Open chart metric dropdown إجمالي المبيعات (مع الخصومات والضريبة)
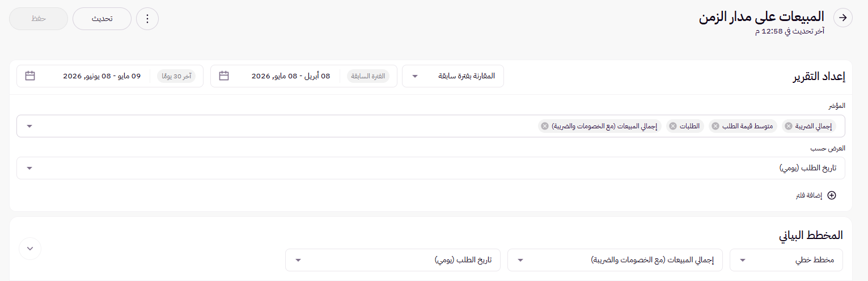This screenshot has width=868, height=281. click(x=615, y=260)
